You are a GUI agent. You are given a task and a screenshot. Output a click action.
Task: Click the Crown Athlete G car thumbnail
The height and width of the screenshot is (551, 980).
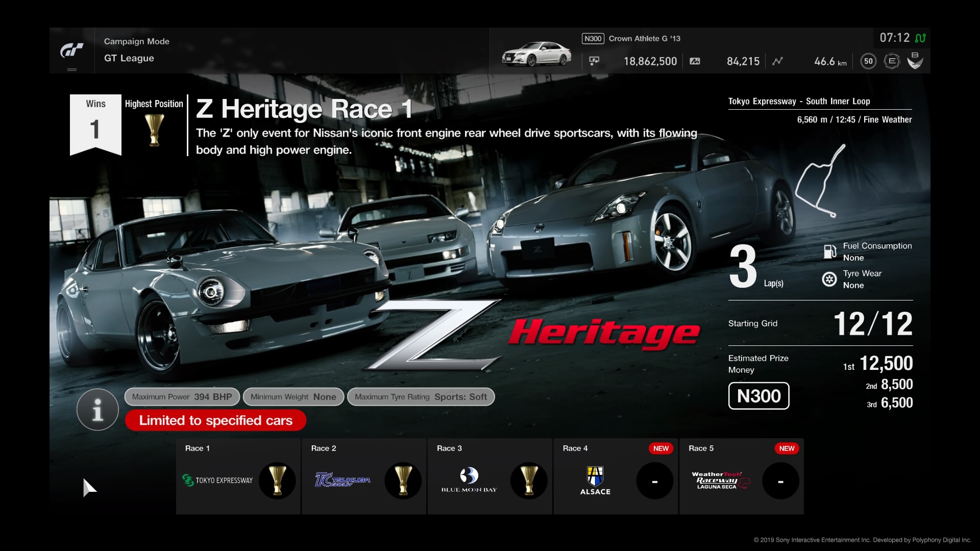(x=536, y=54)
